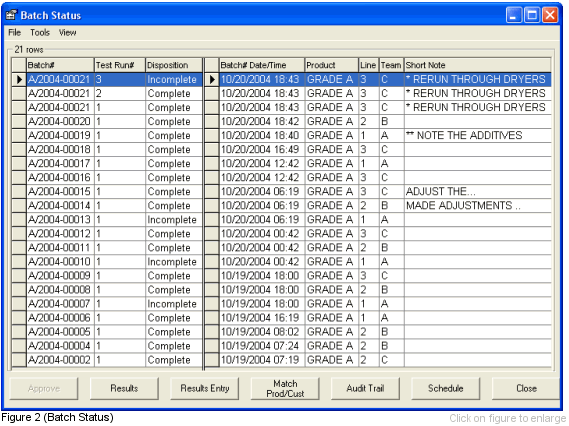569x426 pixels.
Task: Minimize the Batch Status window
Action: point(514,15)
